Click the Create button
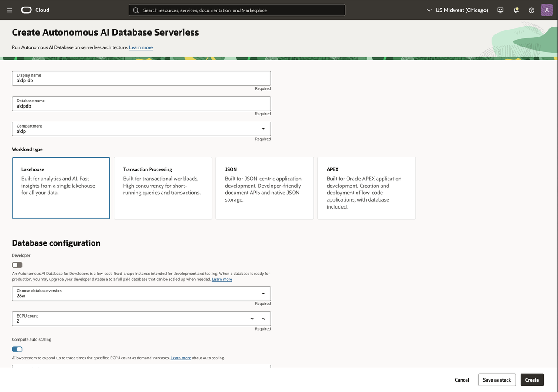The height and width of the screenshot is (392, 558). pos(532,380)
